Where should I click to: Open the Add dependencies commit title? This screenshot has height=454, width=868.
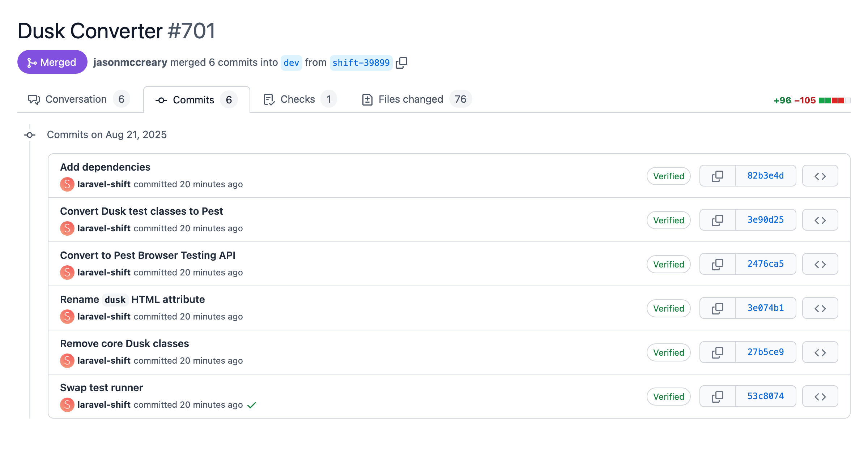(x=105, y=167)
